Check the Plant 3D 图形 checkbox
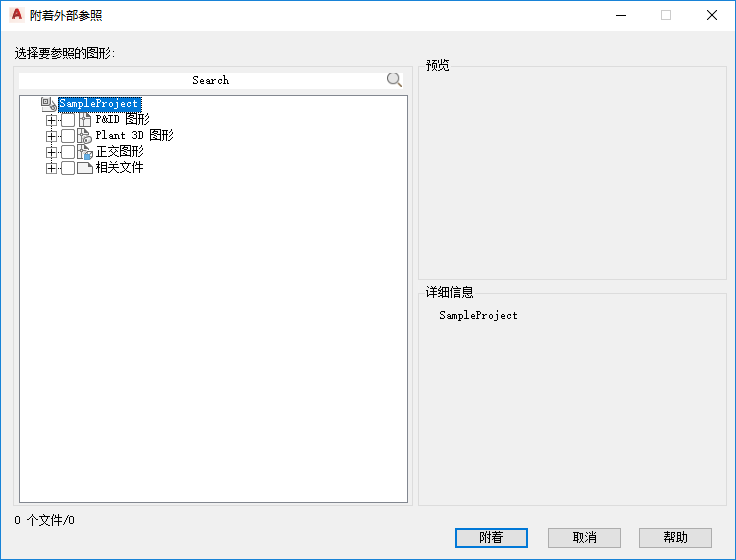 tap(68, 136)
